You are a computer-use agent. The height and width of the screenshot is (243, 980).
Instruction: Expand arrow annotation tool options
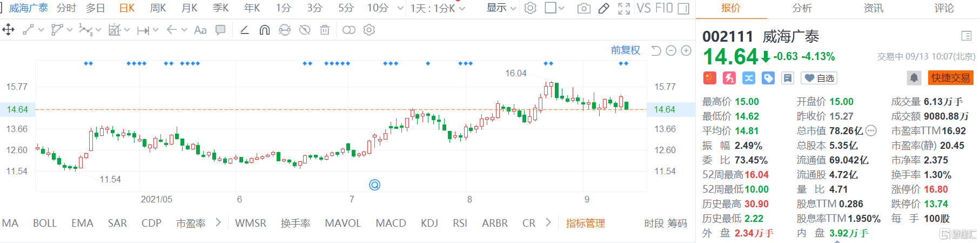[184, 30]
